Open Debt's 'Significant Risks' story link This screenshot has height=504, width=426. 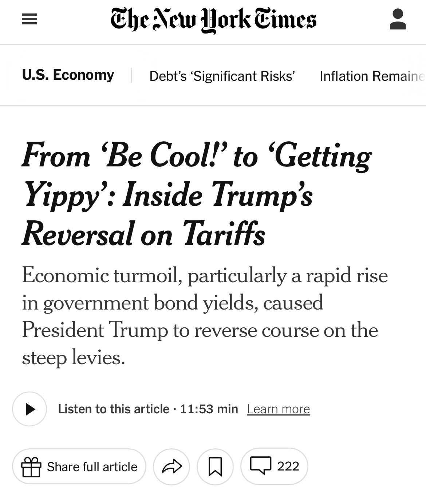coord(222,76)
